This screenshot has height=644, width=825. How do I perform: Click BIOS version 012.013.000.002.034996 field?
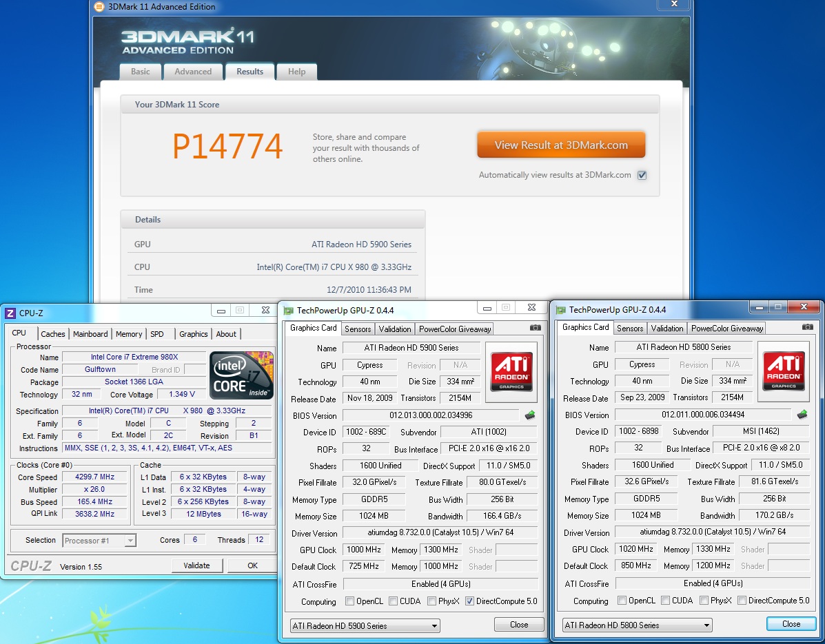point(431,415)
